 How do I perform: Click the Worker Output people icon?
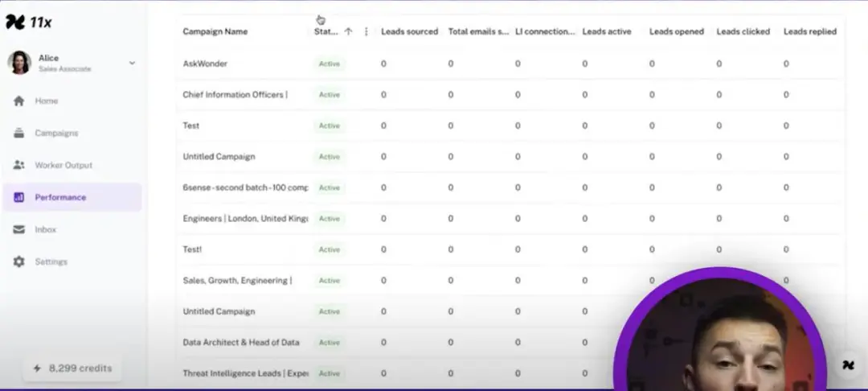(x=18, y=165)
